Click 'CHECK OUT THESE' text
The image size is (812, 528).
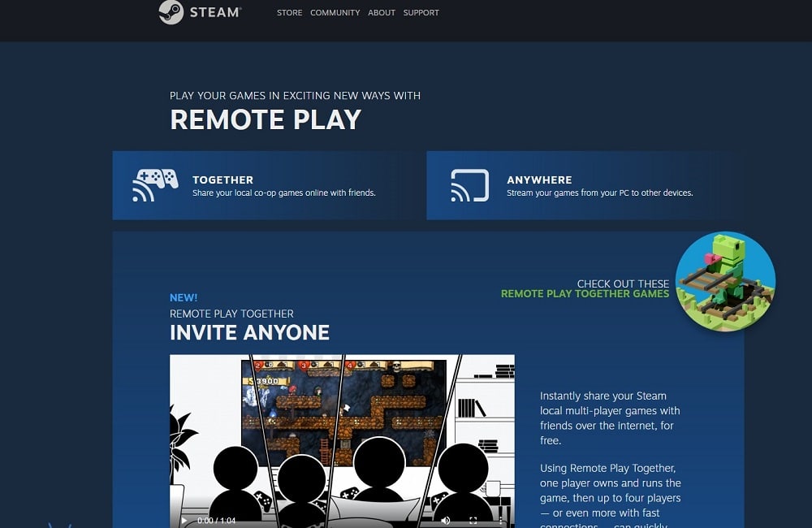coord(623,283)
